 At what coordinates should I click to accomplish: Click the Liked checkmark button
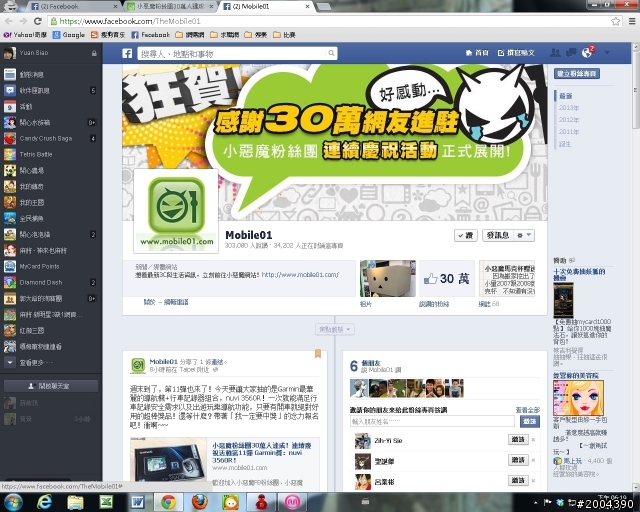[x=466, y=235]
